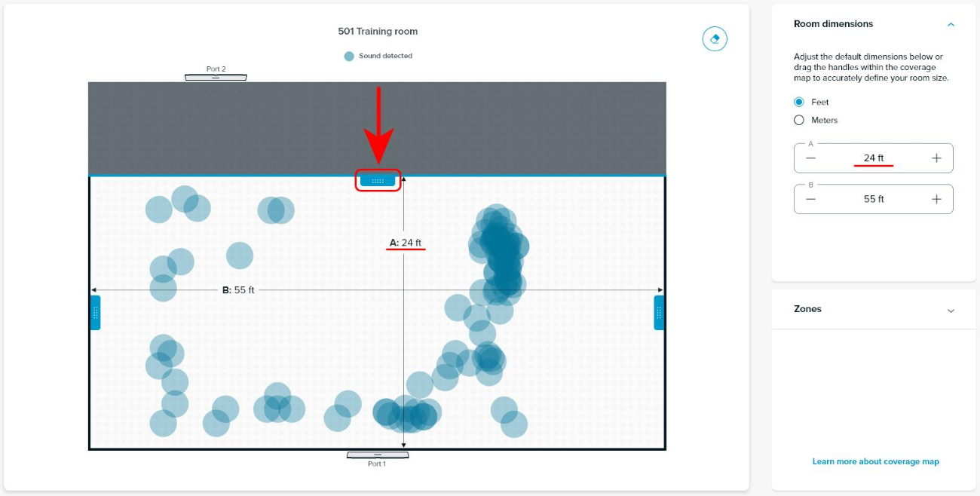980x496 pixels.
Task: Increase dimension A with plus button
Action: click(x=936, y=158)
